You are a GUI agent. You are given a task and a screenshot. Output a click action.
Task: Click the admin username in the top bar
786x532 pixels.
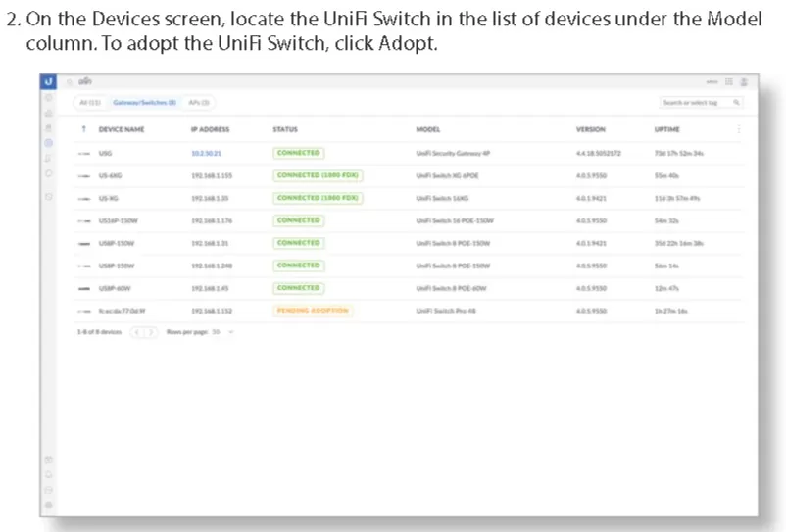pos(712,81)
